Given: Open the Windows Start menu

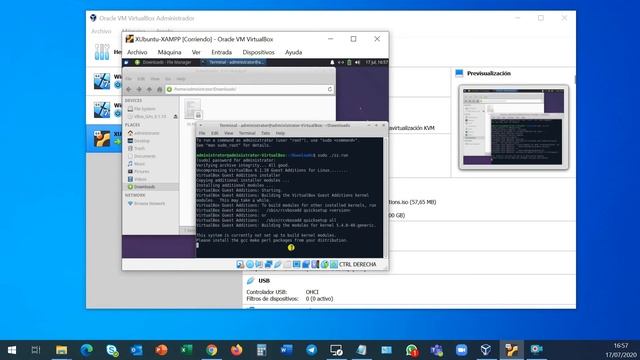Looking at the screenshot, I should [12, 350].
